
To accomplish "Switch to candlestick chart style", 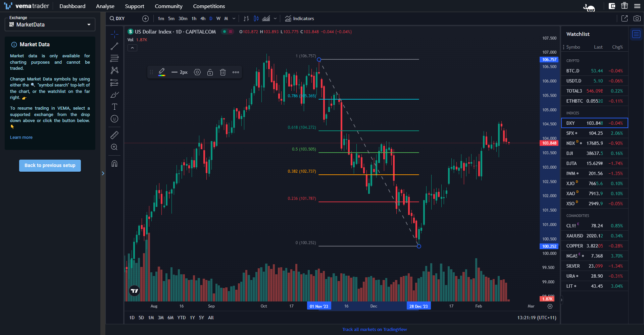I will point(256,18).
